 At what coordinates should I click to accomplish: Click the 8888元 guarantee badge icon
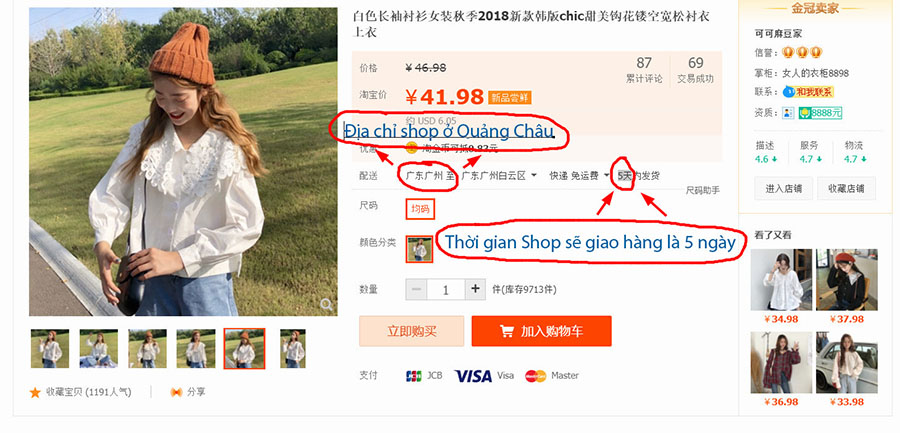(x=805, y=113)
